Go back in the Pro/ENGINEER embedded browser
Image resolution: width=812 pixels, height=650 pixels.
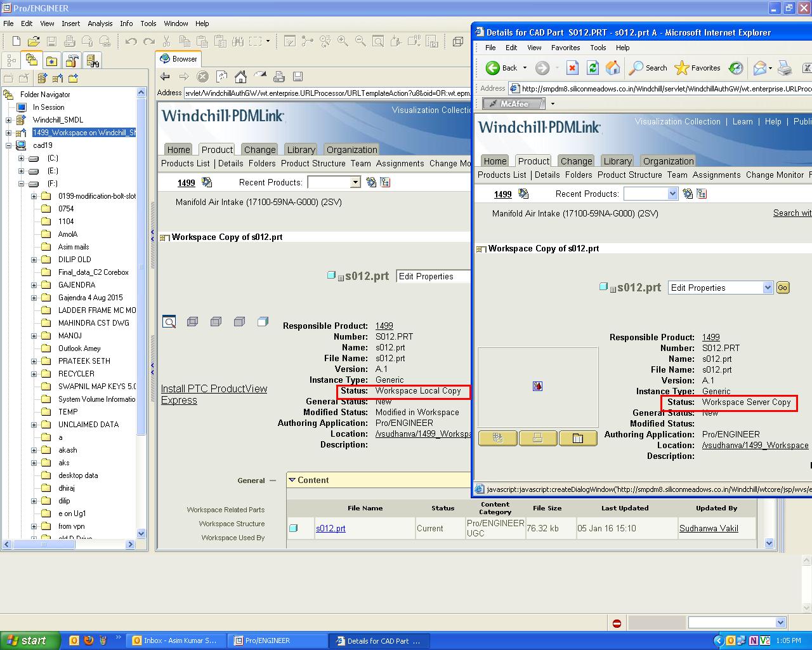coord(165,77)
